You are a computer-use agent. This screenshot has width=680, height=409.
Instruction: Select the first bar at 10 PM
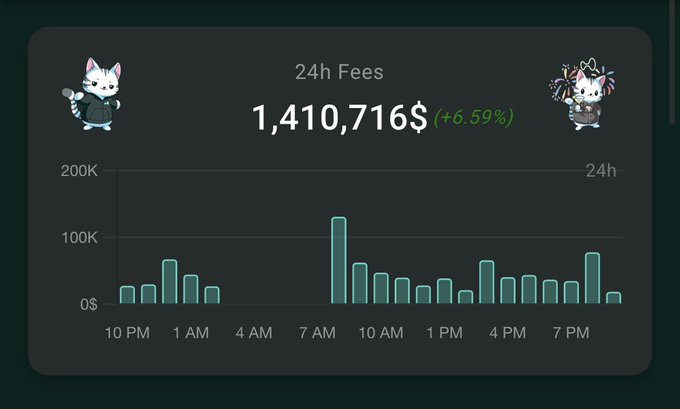(127, 295)
